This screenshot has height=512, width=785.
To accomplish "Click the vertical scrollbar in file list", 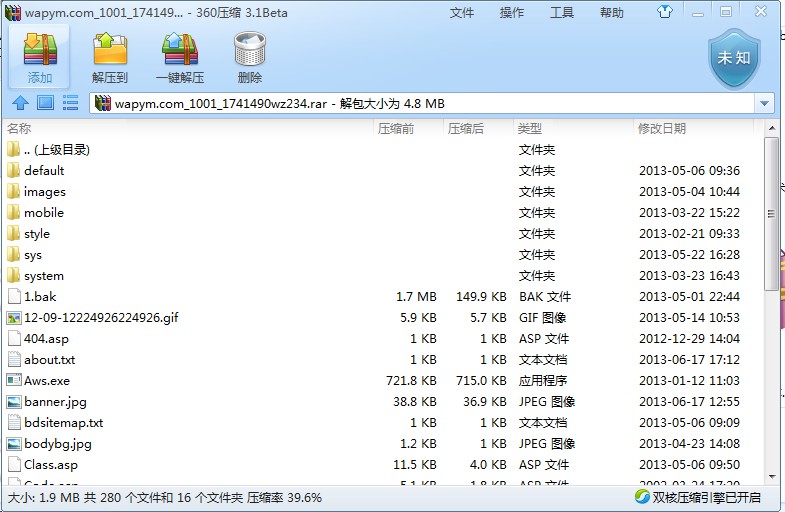I will [x=771, y=215].
